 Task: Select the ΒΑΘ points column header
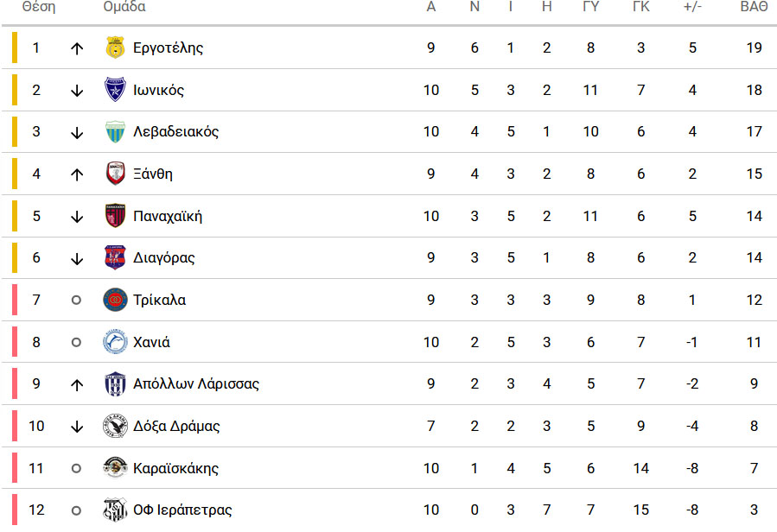pos(754,6)
